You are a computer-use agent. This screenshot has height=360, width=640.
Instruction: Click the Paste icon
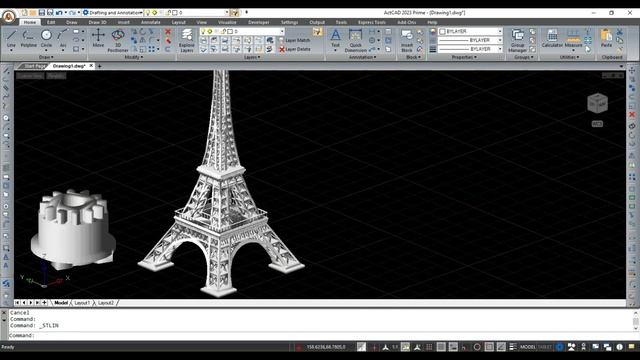[x=607, y=38]
